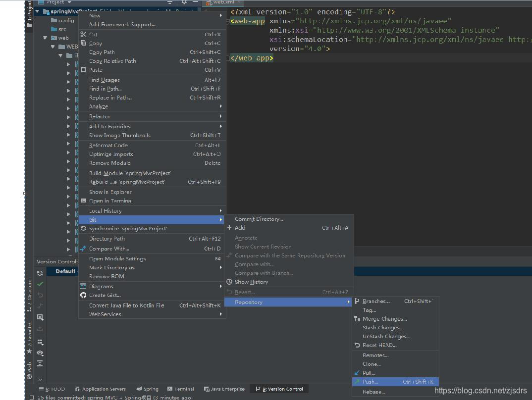Select Push in the Repository submenu

[395, 382]
